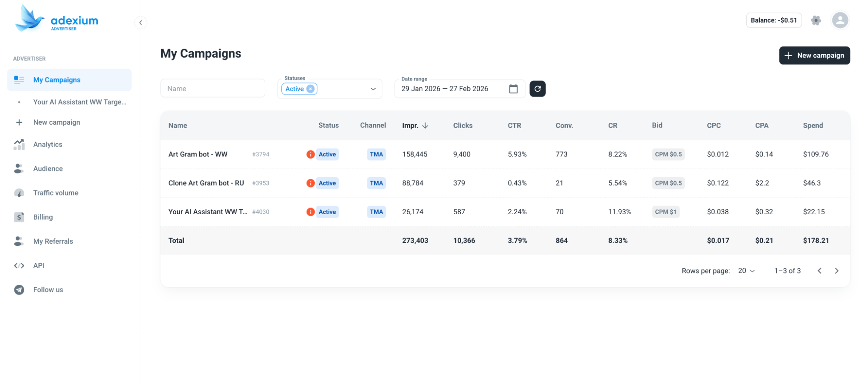Click the Balance indicator
The image size is (868, 387).
pyautogui.click(x=773, y=20)
